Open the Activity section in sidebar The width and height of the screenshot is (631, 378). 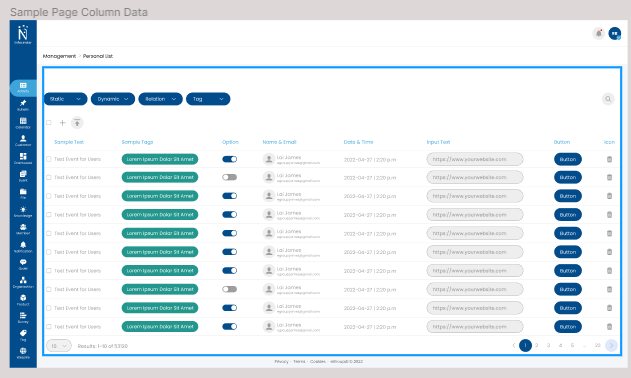click(23, 87)
